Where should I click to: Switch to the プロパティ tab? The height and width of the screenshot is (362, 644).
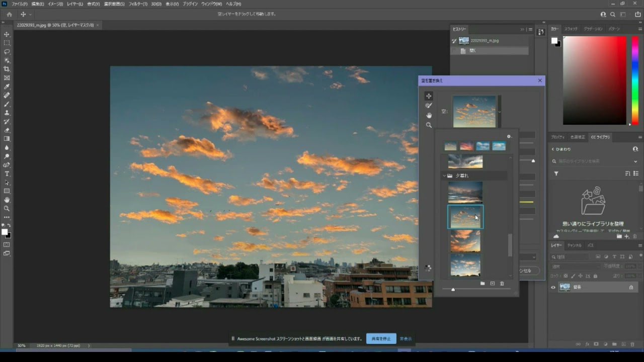pos(557,137)
